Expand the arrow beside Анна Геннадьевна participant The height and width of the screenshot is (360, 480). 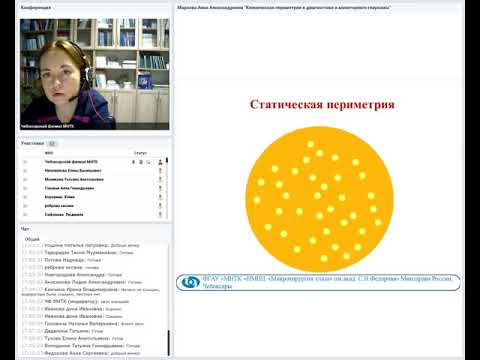25,188
